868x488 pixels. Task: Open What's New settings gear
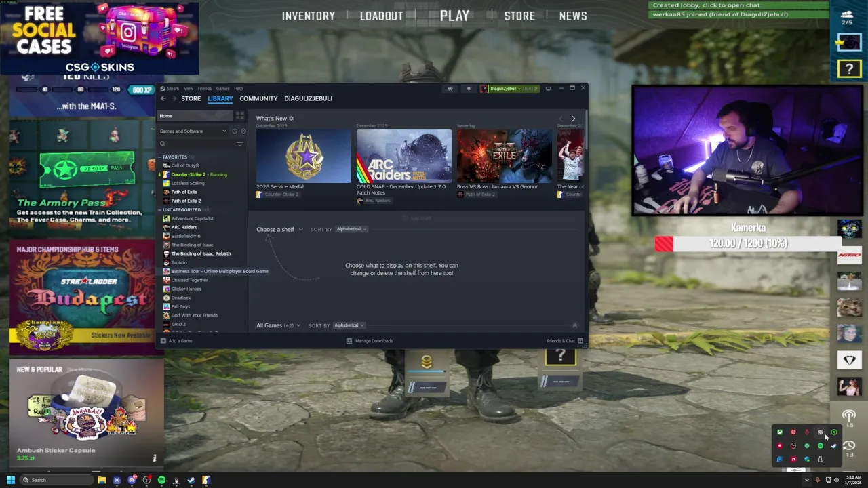point(292,119)
